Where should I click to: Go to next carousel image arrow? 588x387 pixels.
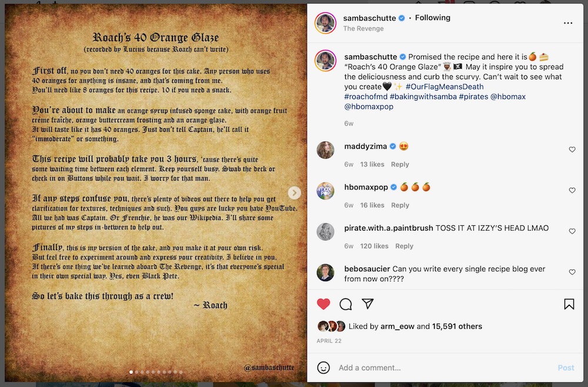point(295,193)
